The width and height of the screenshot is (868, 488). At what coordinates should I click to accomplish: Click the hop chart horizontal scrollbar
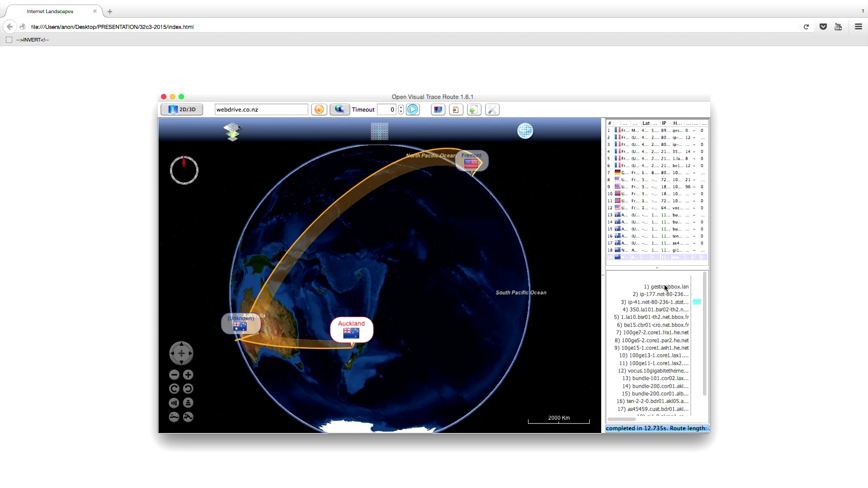point(622,419)
